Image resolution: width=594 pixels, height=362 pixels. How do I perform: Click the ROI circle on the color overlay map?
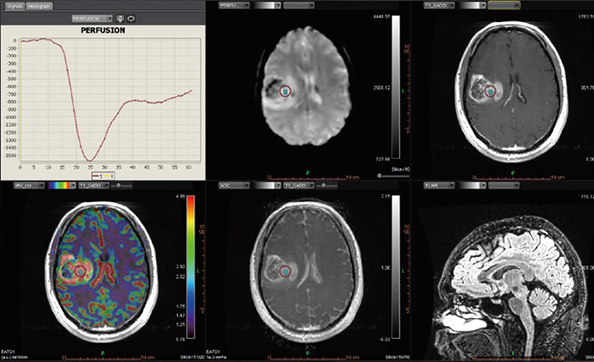point(80,271)
